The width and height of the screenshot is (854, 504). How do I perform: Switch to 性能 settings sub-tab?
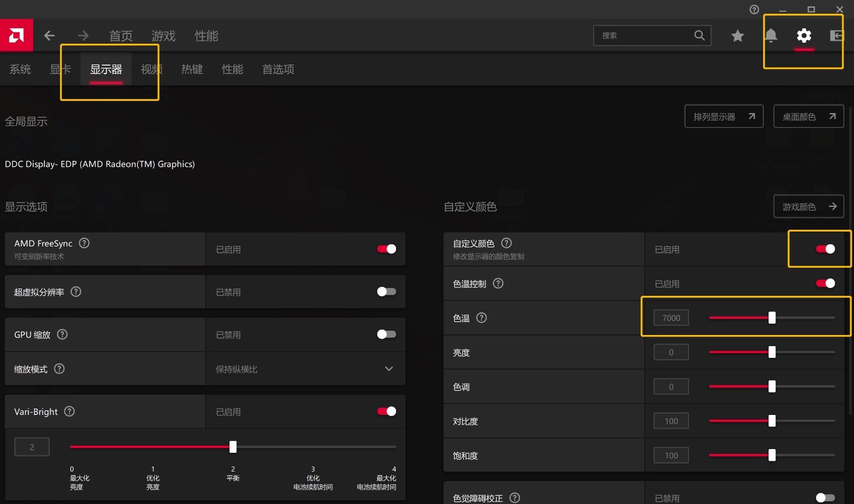point(233,69)
